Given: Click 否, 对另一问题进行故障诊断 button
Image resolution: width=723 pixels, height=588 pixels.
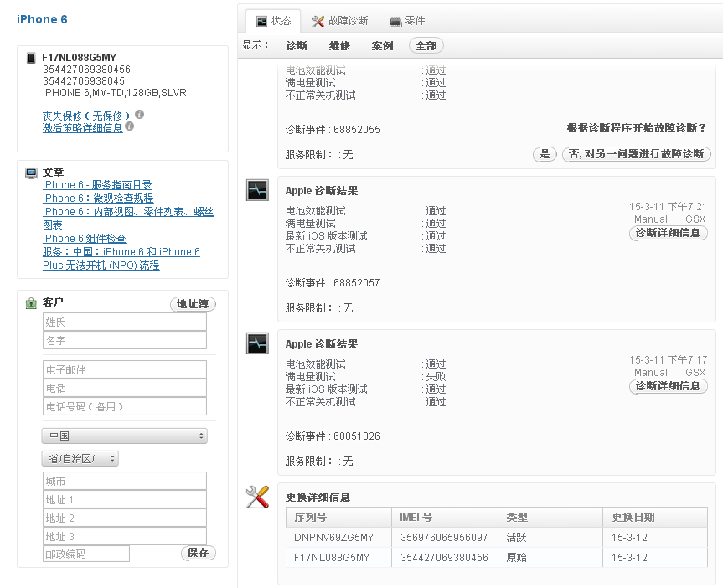Looking at the screenshot, I should 637,153.
